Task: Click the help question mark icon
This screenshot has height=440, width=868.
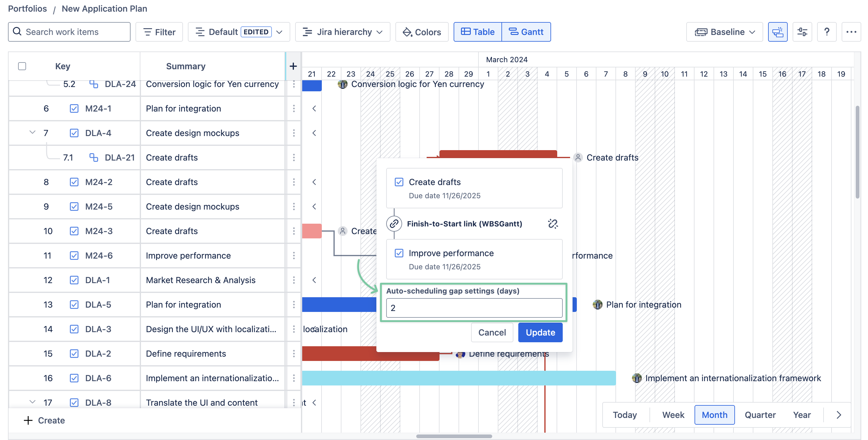Action: click(827, 32)
